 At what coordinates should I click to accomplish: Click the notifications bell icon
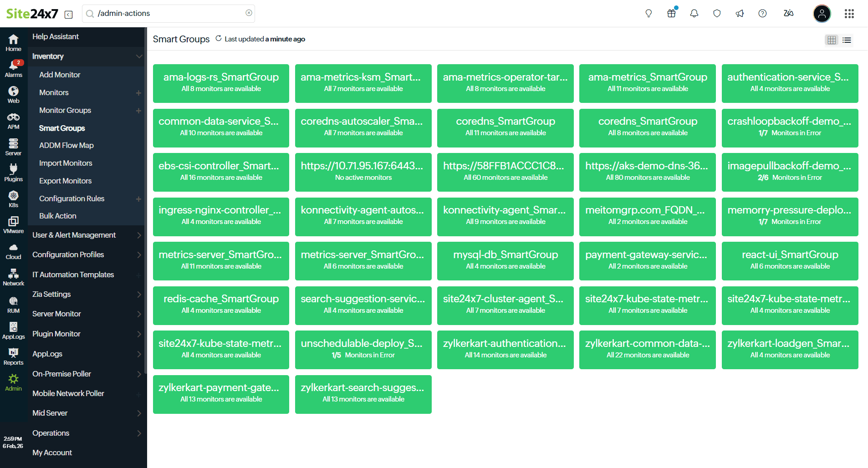coord(694,14)
